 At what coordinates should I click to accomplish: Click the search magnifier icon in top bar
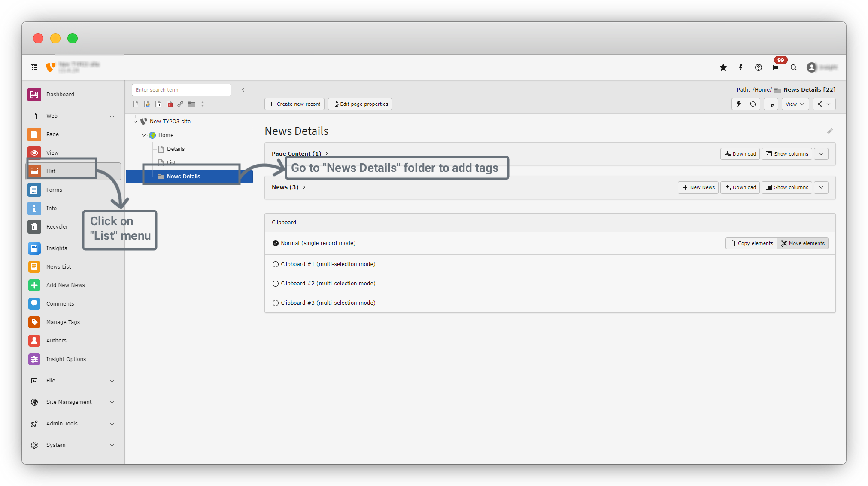pyautogui.click(x=794, y=67)
